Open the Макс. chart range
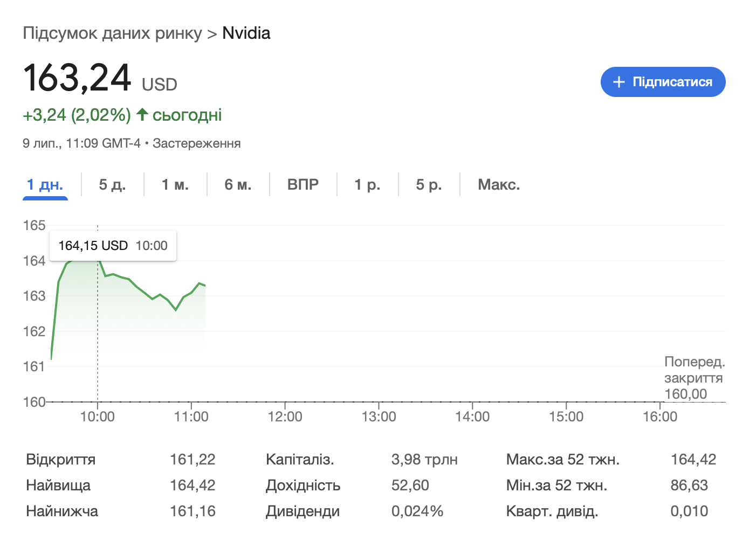Viewport: 756px width, 541px height. 499,185
